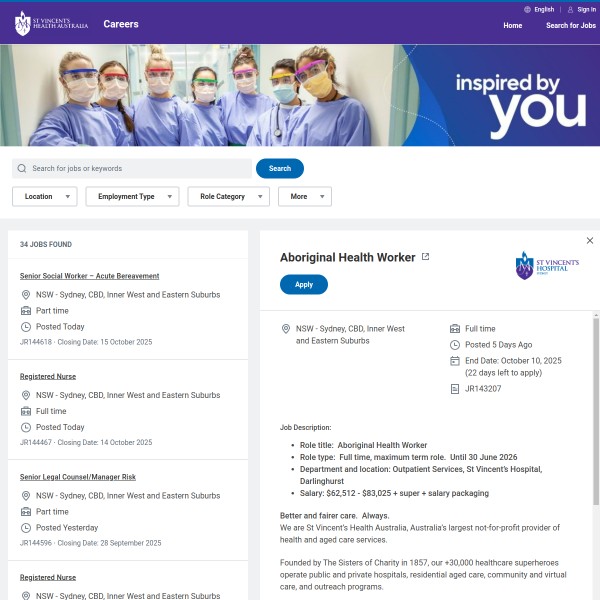Open Senior Social Worker – Acute Bereavement listing
This screenshot has height=600, width=600.
point(90,276)
